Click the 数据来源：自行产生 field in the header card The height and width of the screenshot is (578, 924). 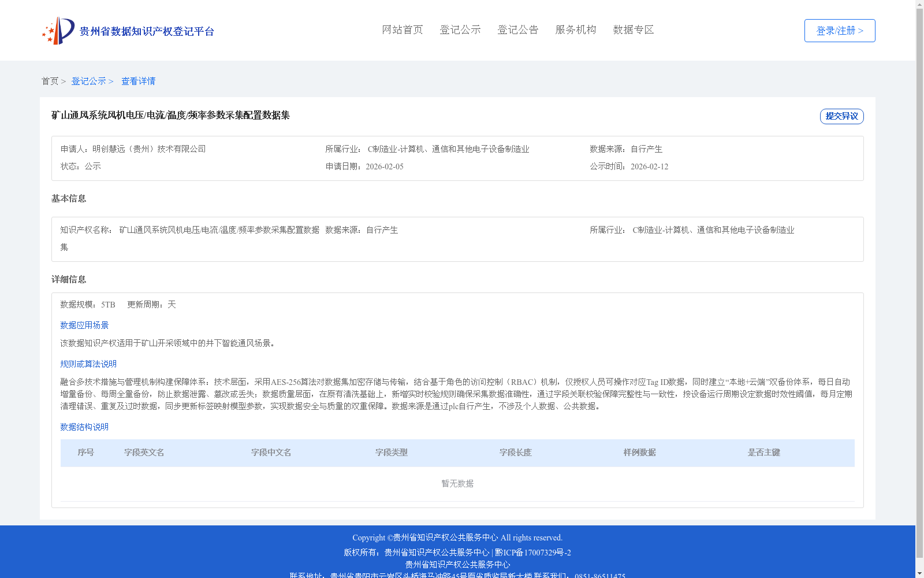pos(626,149)
